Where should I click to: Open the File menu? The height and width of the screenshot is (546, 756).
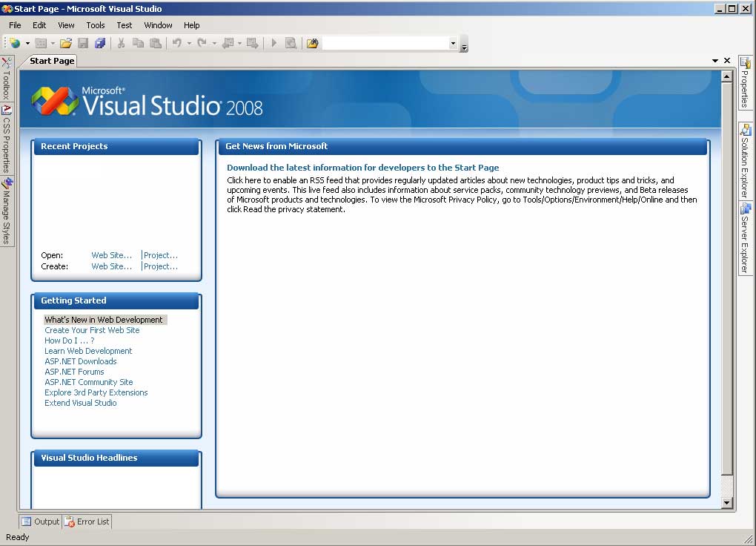15,25
